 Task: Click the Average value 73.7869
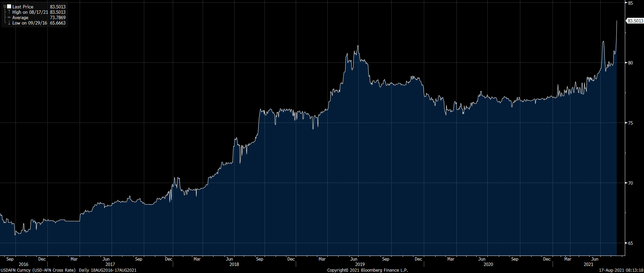coord(58,17)
